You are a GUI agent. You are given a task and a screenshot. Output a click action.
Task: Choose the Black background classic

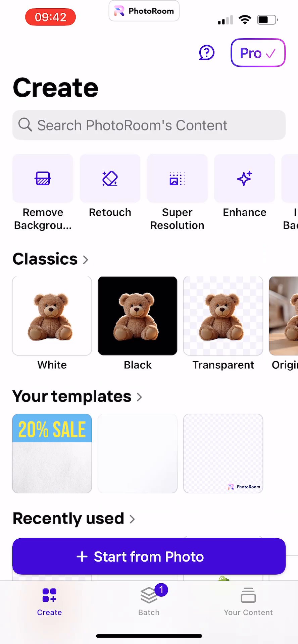pyautogui.click(x=138, y=316)
